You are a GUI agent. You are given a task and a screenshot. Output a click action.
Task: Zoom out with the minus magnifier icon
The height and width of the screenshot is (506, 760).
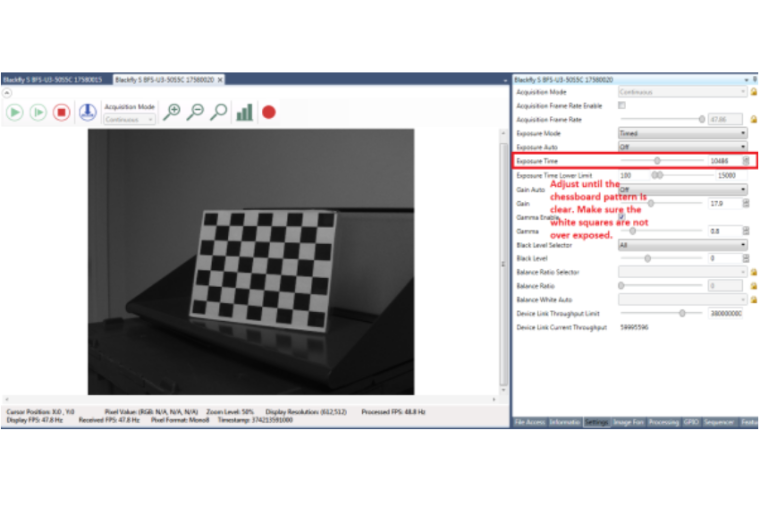point(195,112)
